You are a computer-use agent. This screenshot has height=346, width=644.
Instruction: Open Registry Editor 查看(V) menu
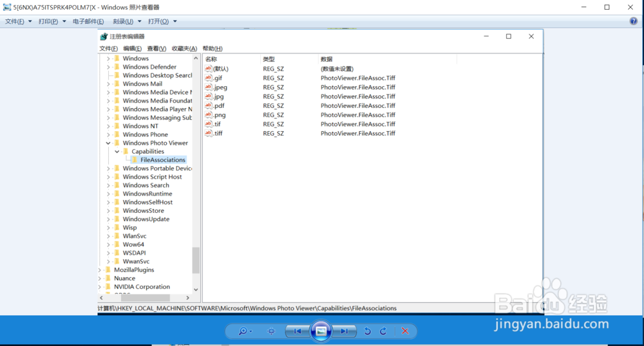(156, 48)
